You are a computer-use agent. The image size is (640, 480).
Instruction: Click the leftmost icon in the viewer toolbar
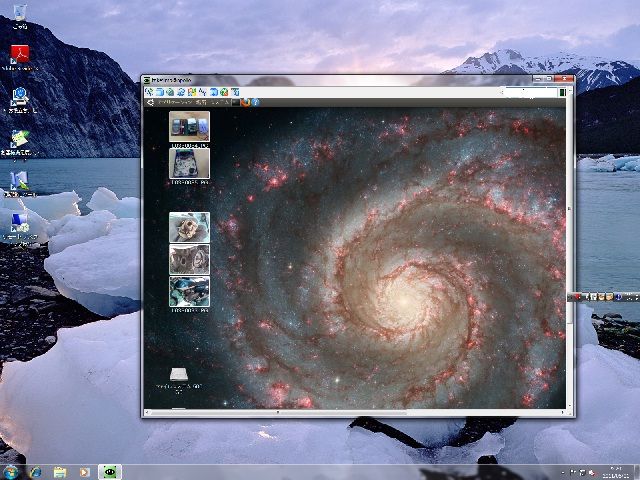(149, 92)
